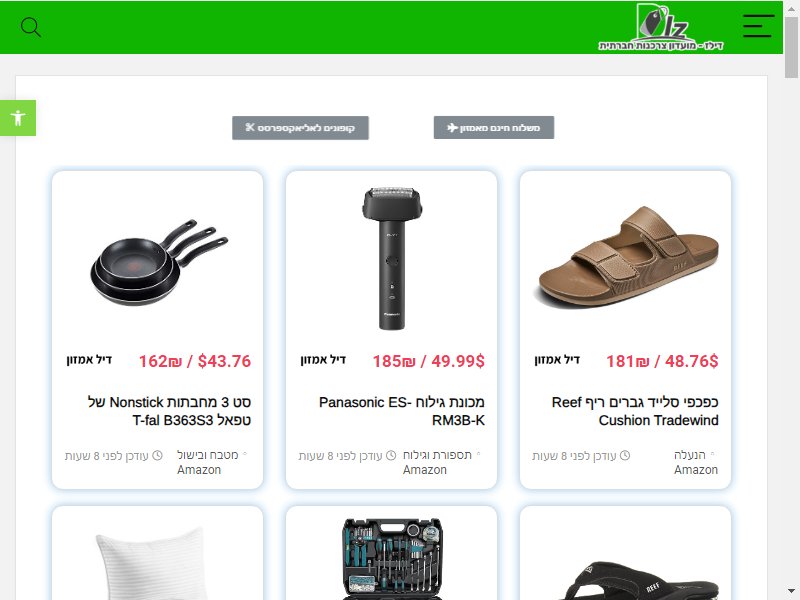Click the 48.76$ price on sandals
This screenshot has height=600, width=800.
[691, 361]
